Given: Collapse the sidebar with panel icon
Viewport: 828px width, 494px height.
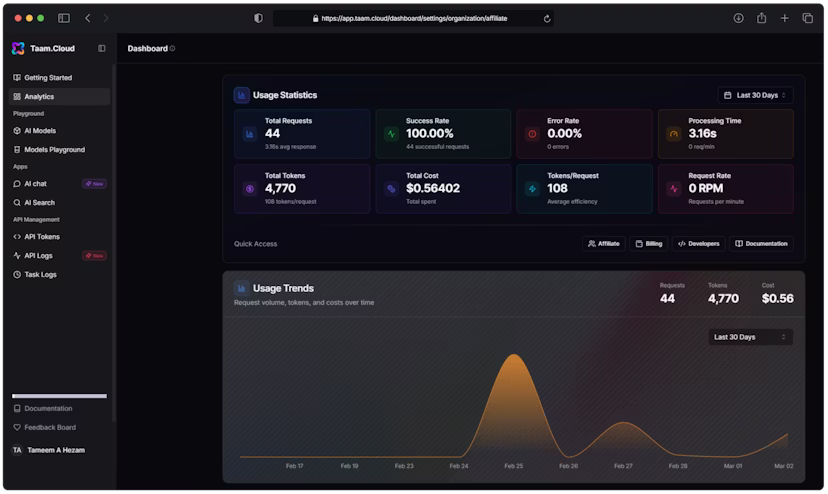Looking at the screenshot, I should click(101, 48).
